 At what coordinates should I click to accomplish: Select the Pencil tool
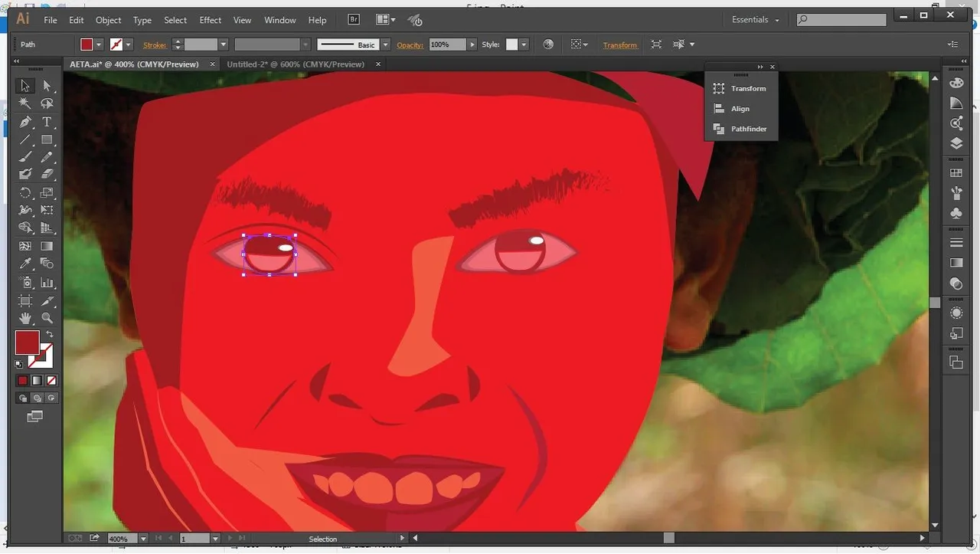click(47, 157)
